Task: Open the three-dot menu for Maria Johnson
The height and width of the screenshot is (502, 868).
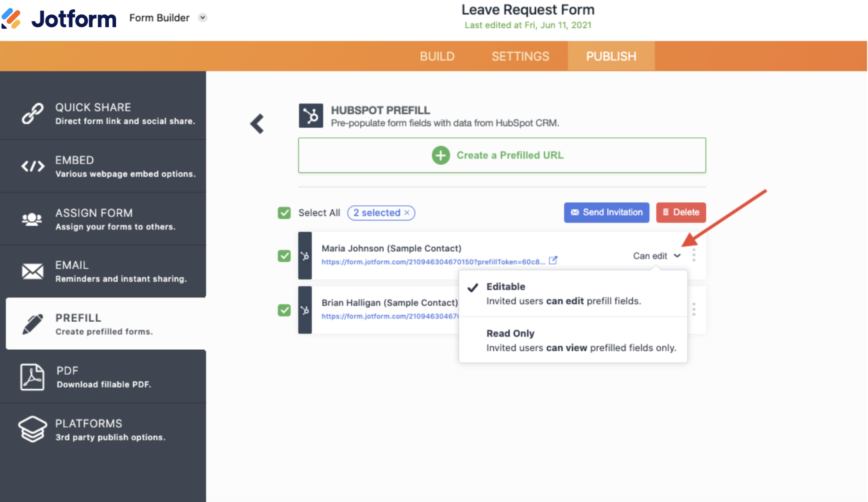Action: click(x=694, y=255)
